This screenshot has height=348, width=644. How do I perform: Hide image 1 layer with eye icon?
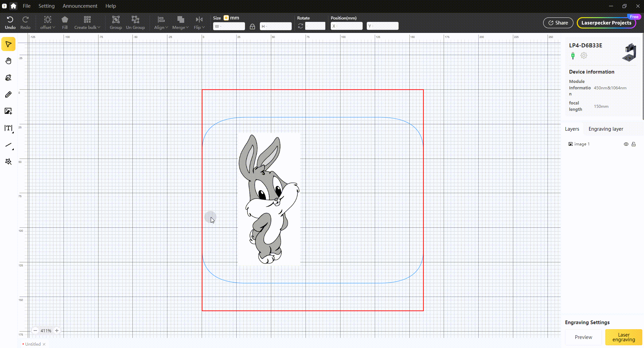click(626, 144)
